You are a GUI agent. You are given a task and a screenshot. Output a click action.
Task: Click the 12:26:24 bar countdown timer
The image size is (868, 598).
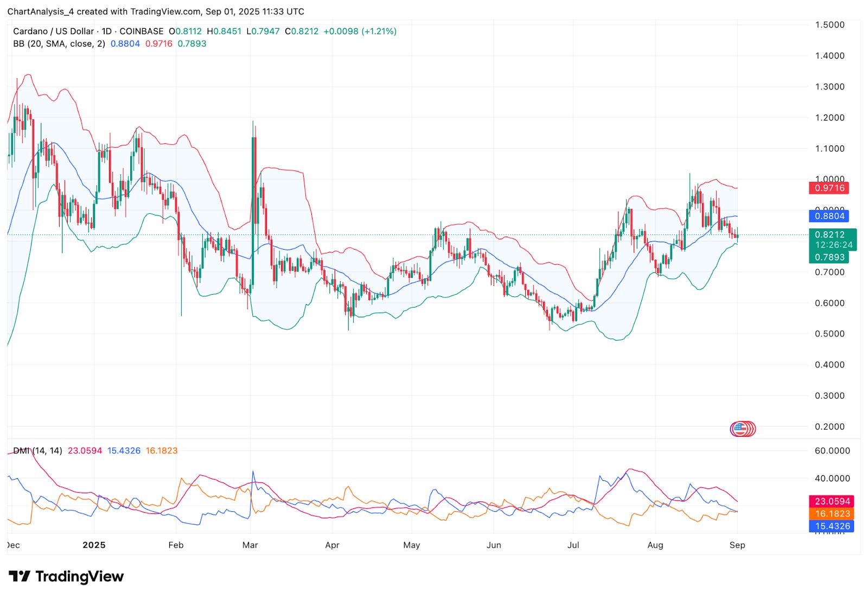point(833,245)
